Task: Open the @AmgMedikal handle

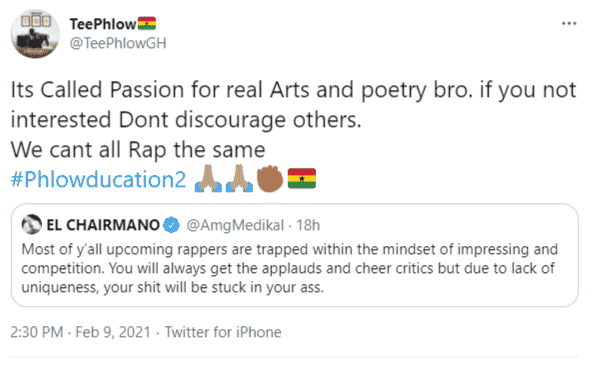Action: click(235, 225)
